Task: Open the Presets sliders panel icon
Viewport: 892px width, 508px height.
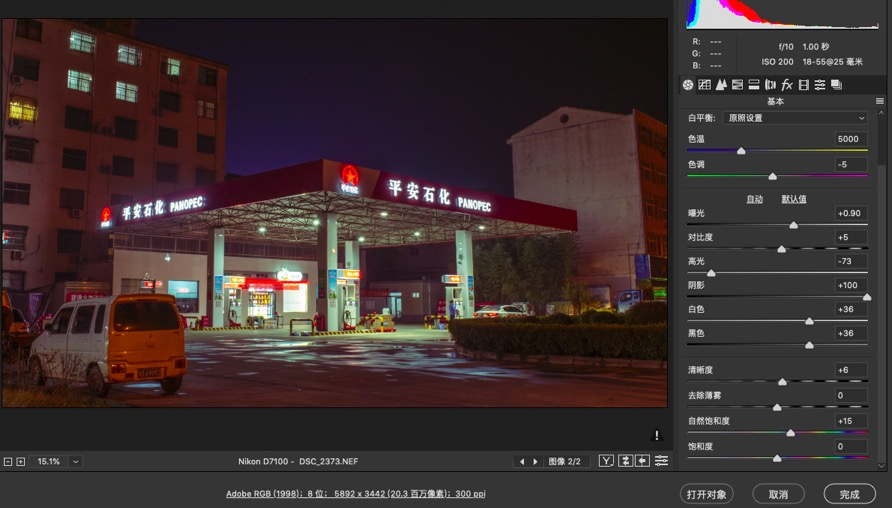Action: [x=820, y=85]
